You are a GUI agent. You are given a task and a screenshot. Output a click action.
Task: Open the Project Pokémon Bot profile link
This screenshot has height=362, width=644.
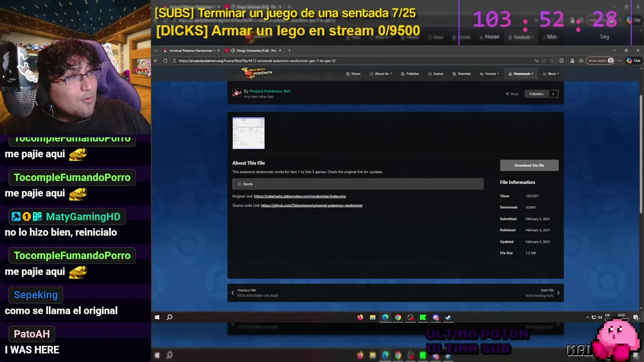pos(270,92)
